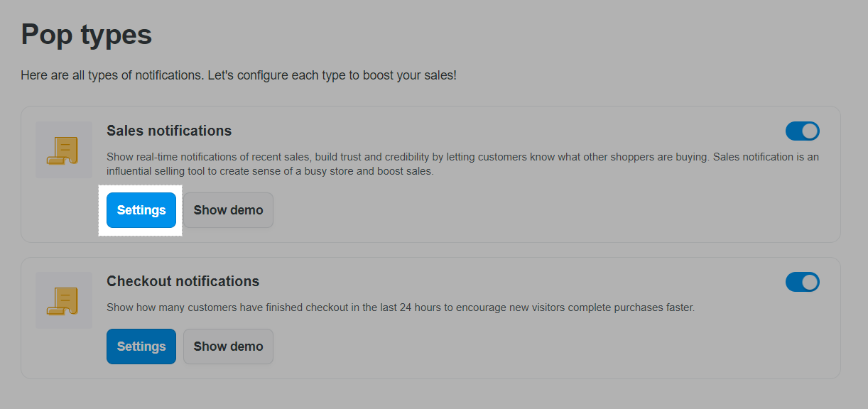
Task: Show demo of Sales notifications
Action: coord(228,210)
